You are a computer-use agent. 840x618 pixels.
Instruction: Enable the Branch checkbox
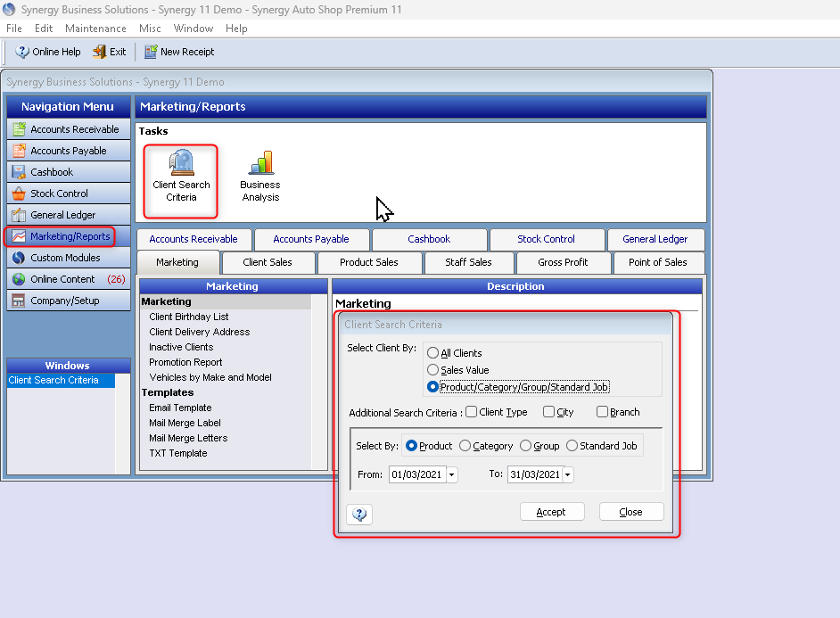pyautogui.click(x=602, y=411)
